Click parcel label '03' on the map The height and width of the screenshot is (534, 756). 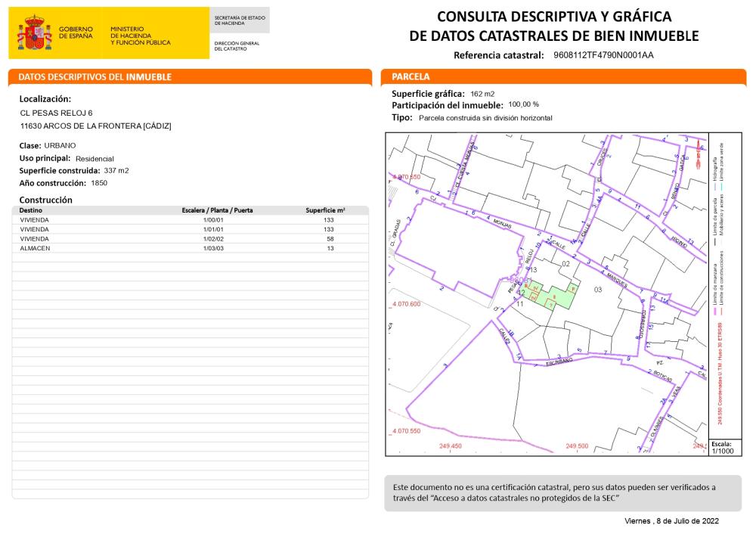pos(598,290)
